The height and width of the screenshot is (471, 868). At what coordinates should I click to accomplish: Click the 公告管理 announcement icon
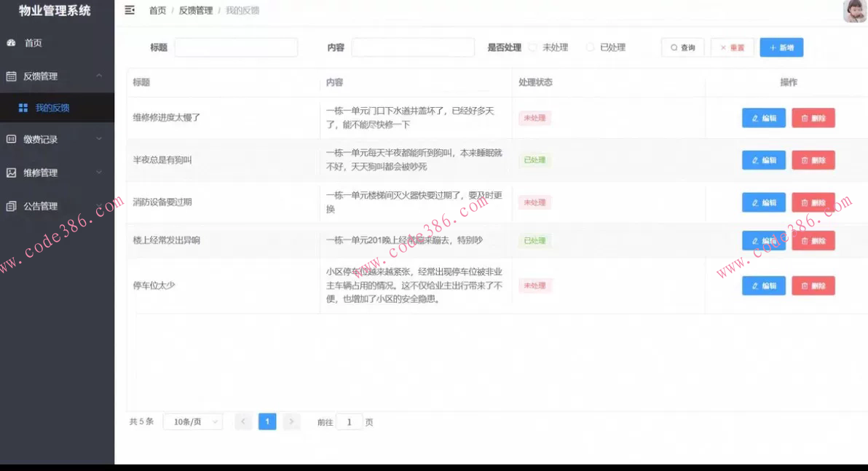(12, 206)
